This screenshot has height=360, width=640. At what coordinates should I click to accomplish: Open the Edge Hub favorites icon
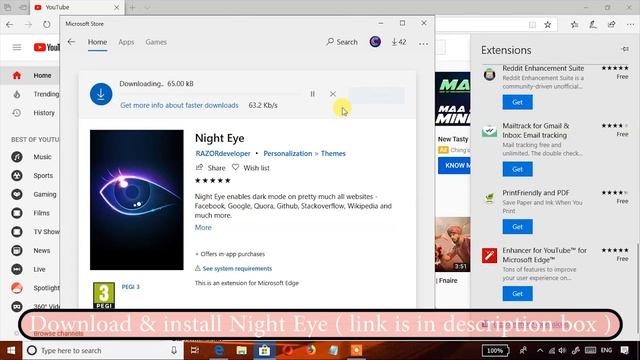(574, 25)
